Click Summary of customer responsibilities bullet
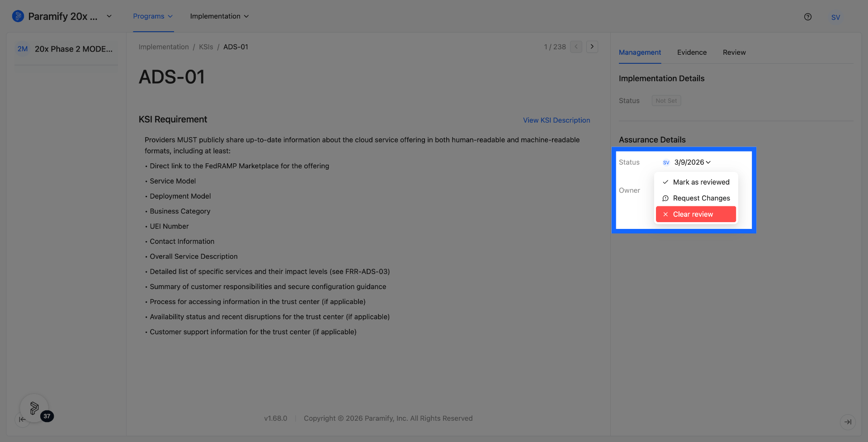868x442 pixels. [268, 287]
